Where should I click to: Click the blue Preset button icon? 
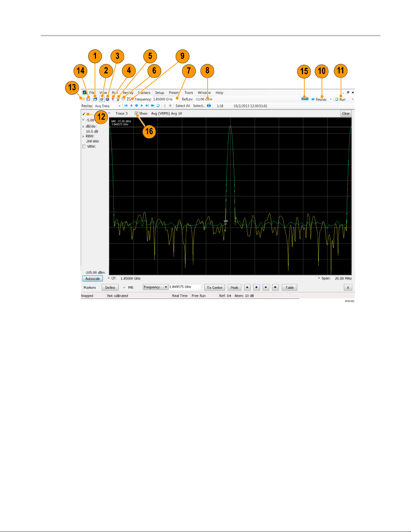pos(305,99)
